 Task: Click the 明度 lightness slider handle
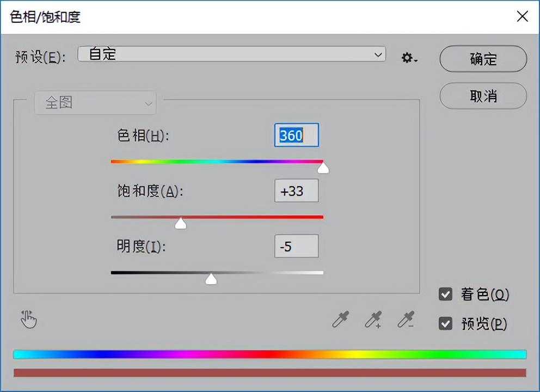(211, 279)
